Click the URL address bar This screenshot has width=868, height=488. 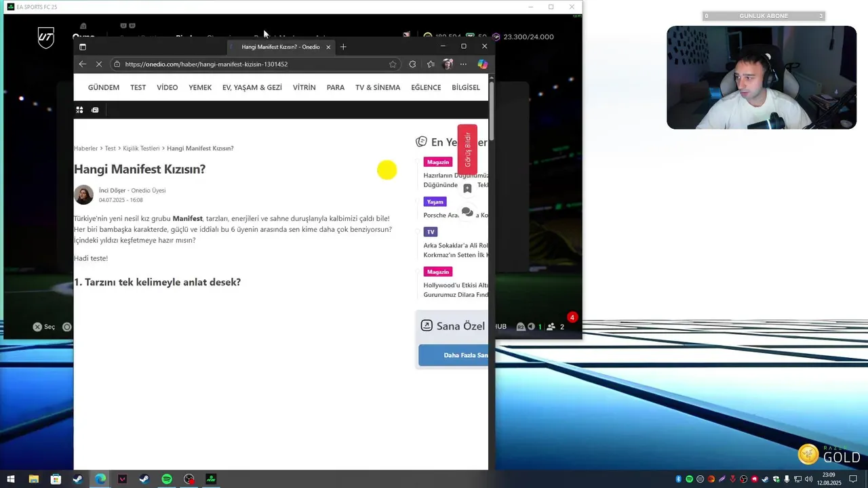click(x=254, y=64)
